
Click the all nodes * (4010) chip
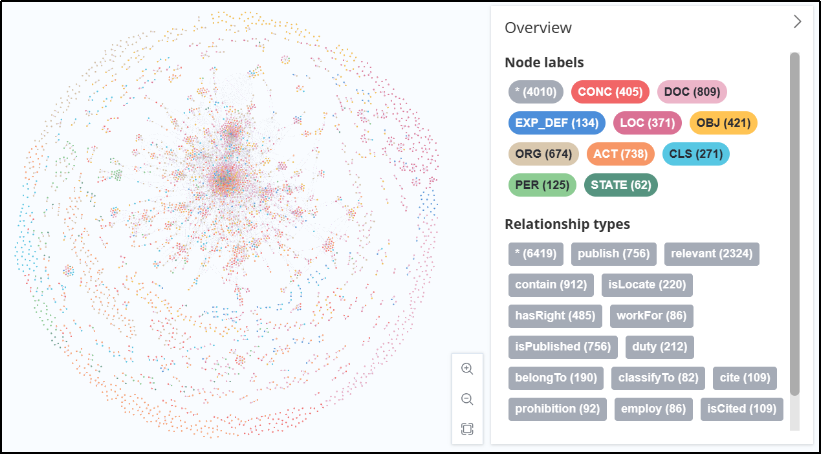[x=536, y=92]
